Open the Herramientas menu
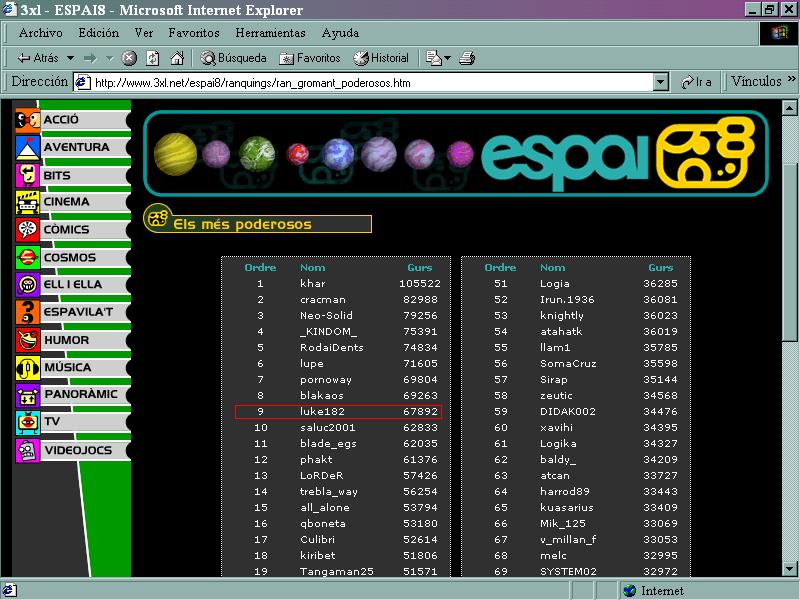Screen dimensions: 800x600 click(x=270, y=33)
